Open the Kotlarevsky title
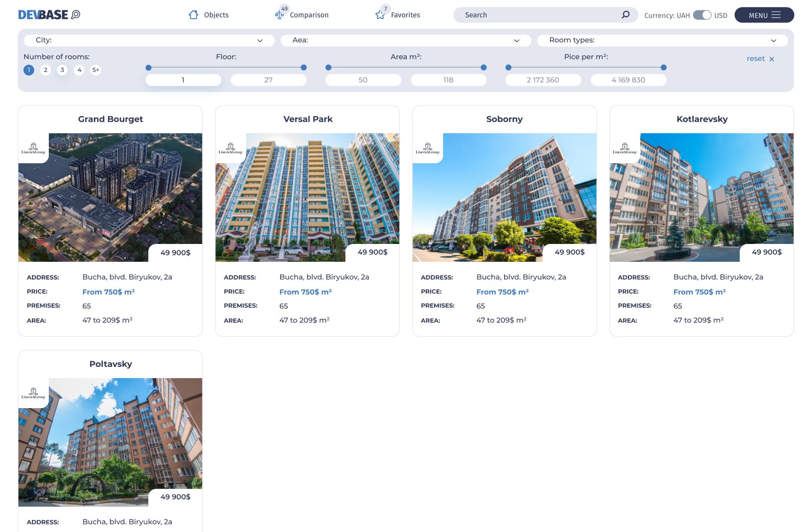Screen dimensions: 812x532 click(702, 119)
